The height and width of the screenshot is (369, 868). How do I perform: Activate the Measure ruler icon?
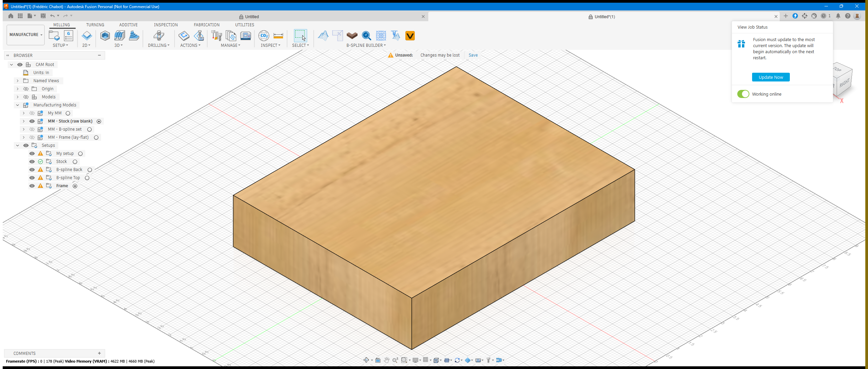(x=278, y=35)
